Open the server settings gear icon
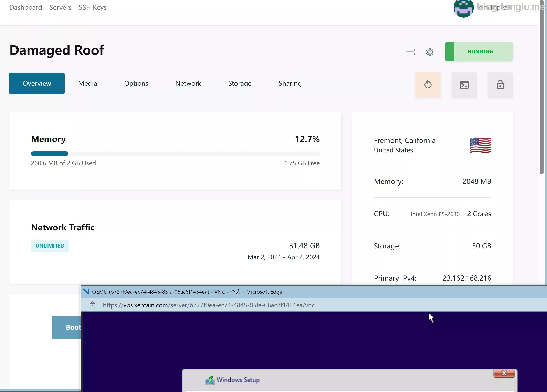 430,52
